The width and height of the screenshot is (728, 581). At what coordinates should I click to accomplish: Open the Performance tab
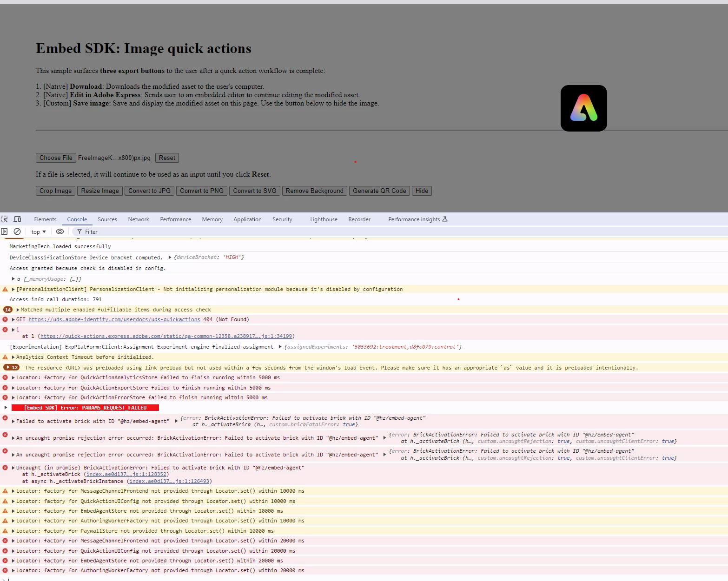(176, 219)
